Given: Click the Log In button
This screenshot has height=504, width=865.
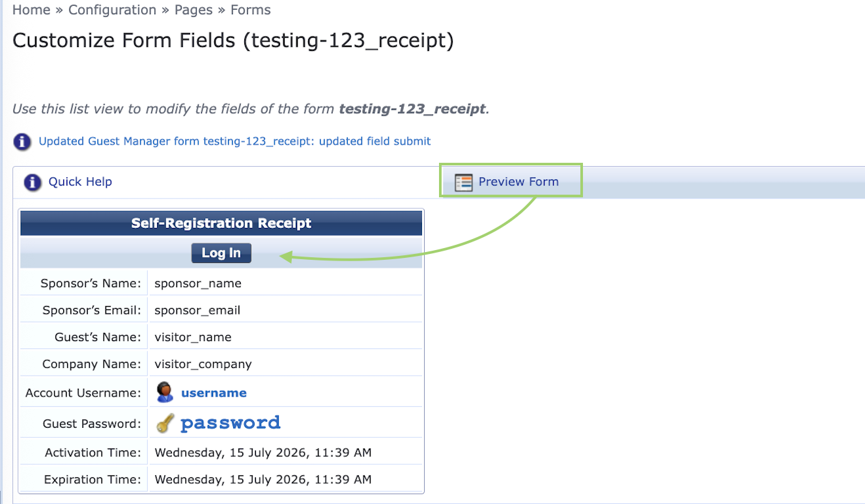Looking at the screenshot, I should (x=221, y=253).
